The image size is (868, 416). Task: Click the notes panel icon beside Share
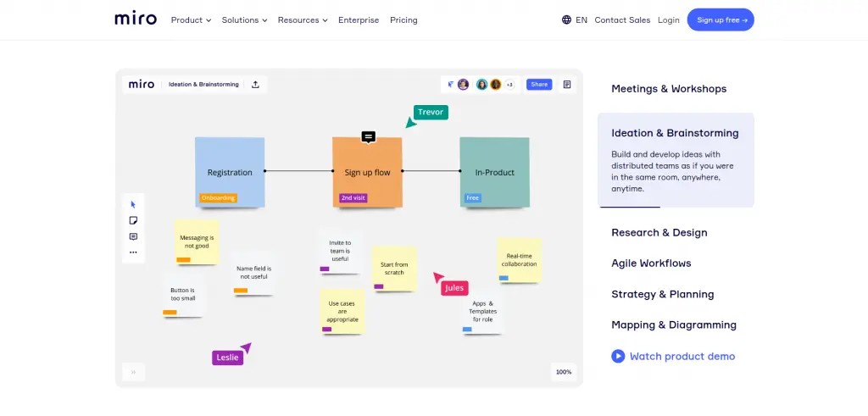coord(567,85)
